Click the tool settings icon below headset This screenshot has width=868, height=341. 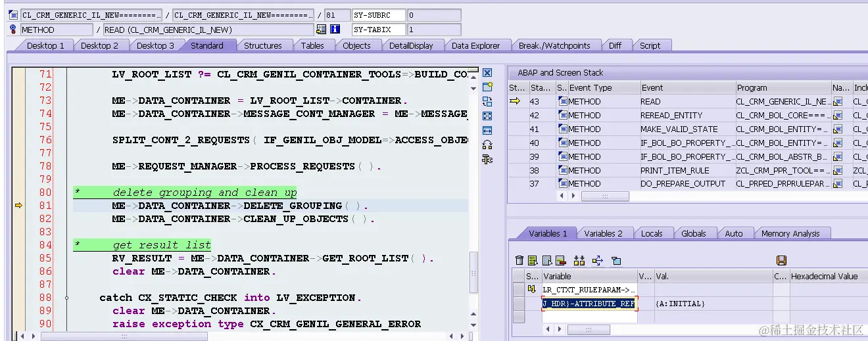pyautogui.click(x=487, y=159)
